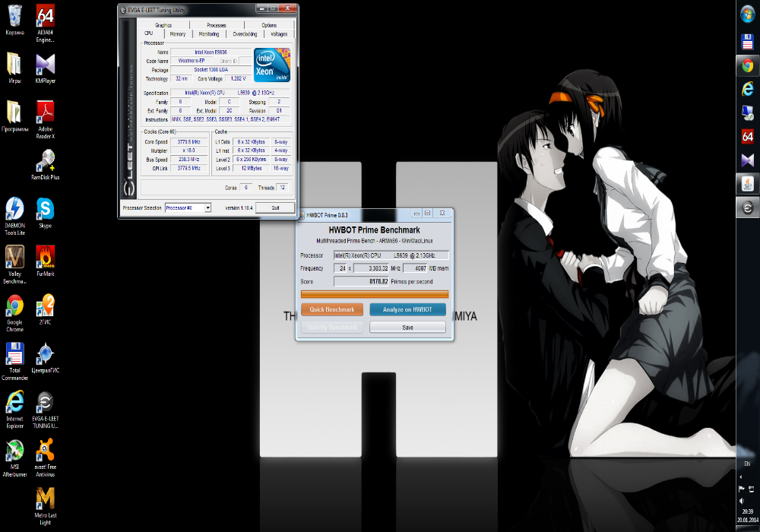Screen dimensions: 760x532
Task: Switch to the Memory tab in E-LEET
Action: [178, 34]
